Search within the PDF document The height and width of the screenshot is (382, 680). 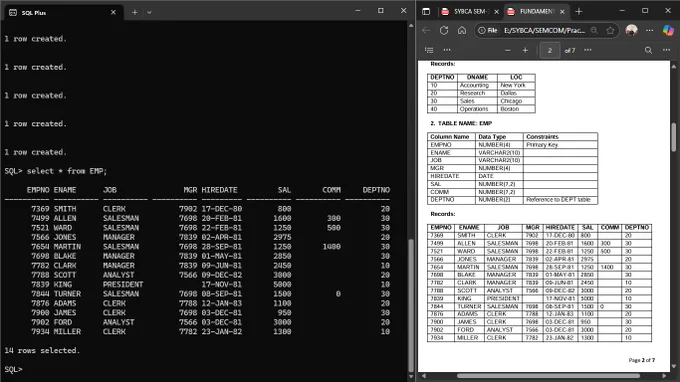[x=648, y=50]
